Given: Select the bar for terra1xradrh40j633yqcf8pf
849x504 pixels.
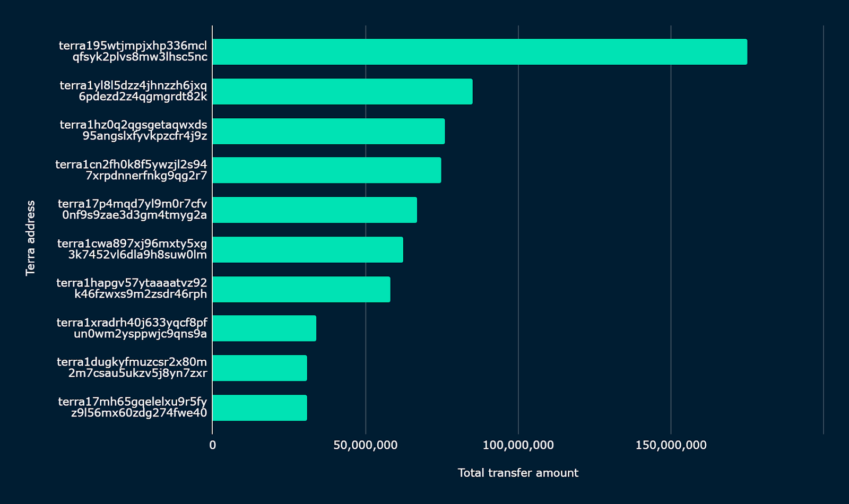Looking at the screenshot, I should [x=264, y=328].
